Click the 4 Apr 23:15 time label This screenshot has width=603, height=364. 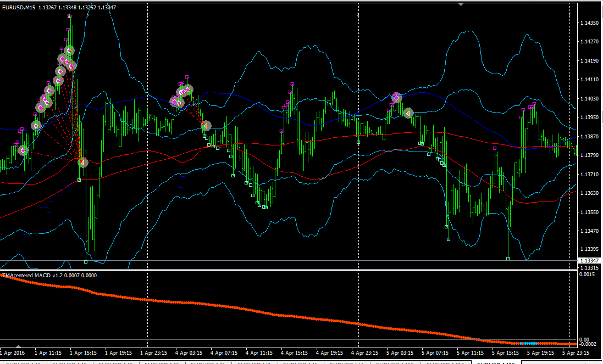tap(364, 353)
